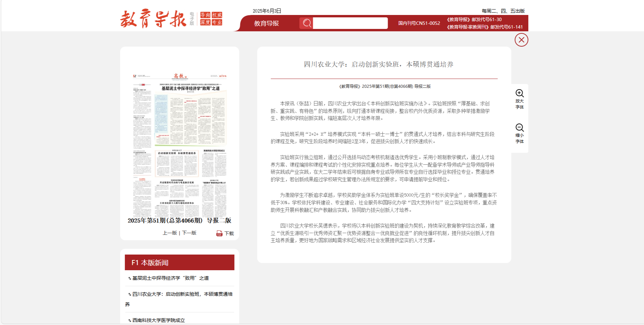The image size is (644, 325).
Task: Go to next page via 下一版
Action: [189, 233]
